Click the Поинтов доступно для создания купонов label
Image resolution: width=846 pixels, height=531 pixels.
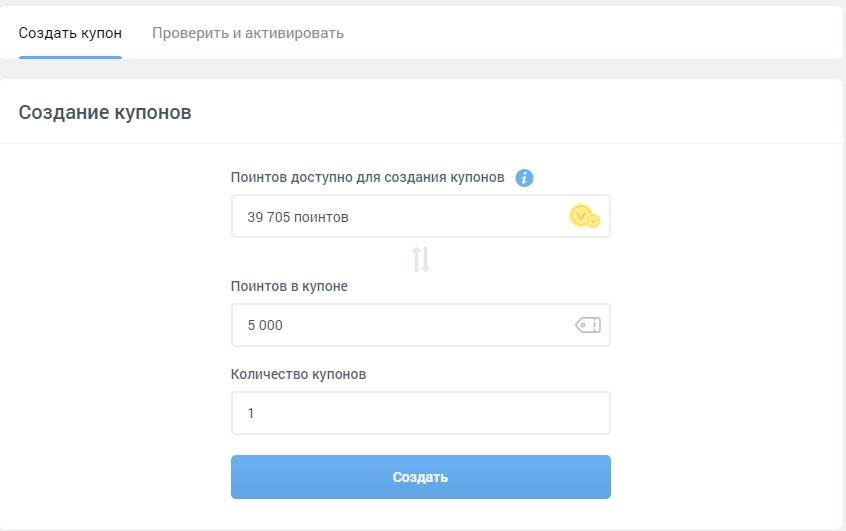(x=367, y=178)
